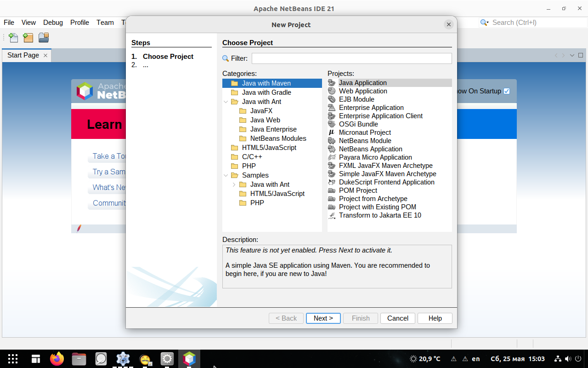Collapse the Samples category tree
This screenshot has width=588, height=368.
pos(226,175)
